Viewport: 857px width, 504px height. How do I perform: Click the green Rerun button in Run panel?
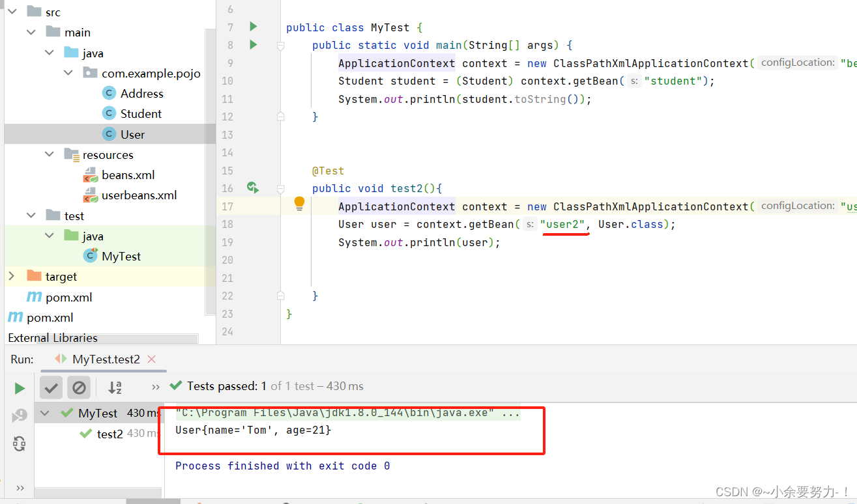[x=20, y=388]
